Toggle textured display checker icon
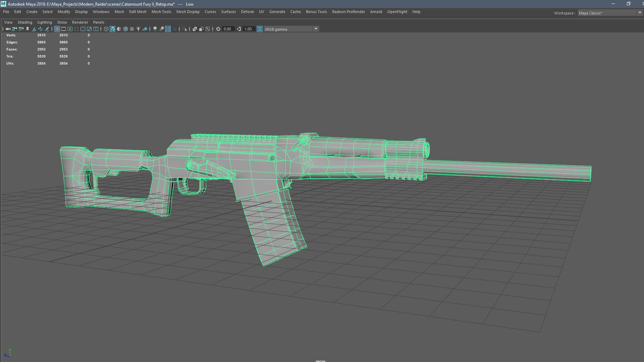 click(x=132, y=29)
